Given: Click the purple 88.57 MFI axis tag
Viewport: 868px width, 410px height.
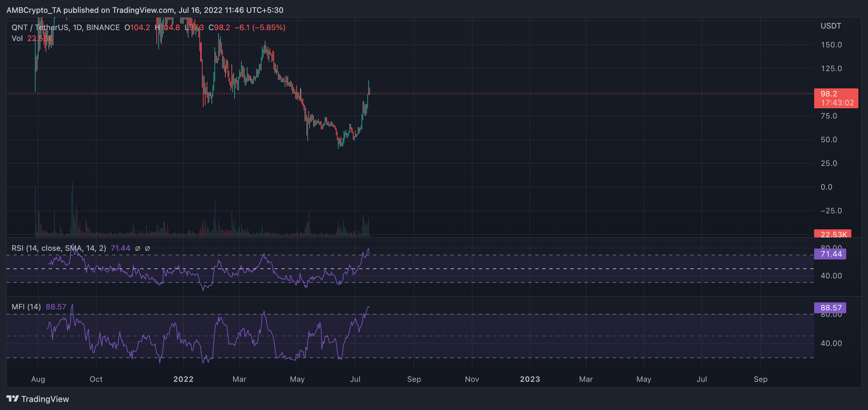Looking at the screenshot, I should point(830,307).
